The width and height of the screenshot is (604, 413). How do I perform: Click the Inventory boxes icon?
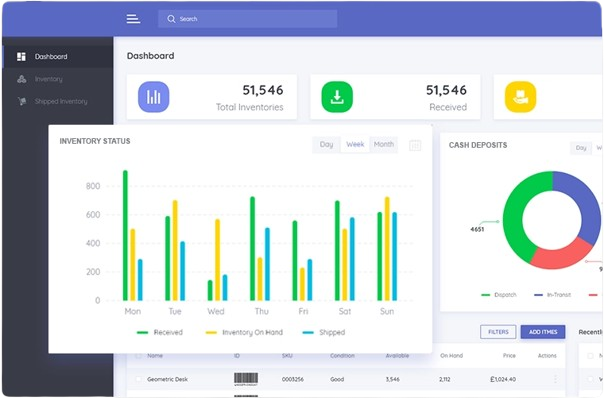coord(22,79)
